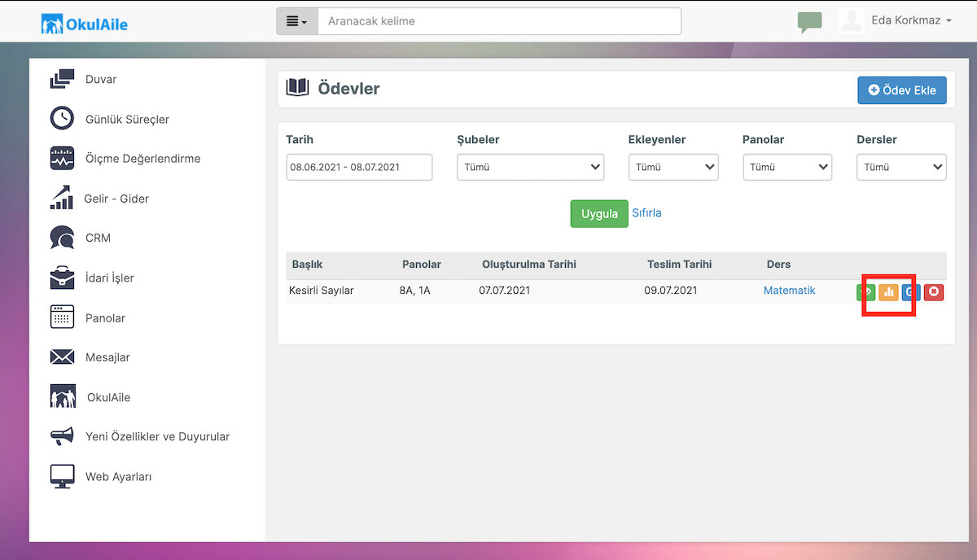Open Gelir - Gider menu item
Screen dimensions: 977x560
point(116,198)
